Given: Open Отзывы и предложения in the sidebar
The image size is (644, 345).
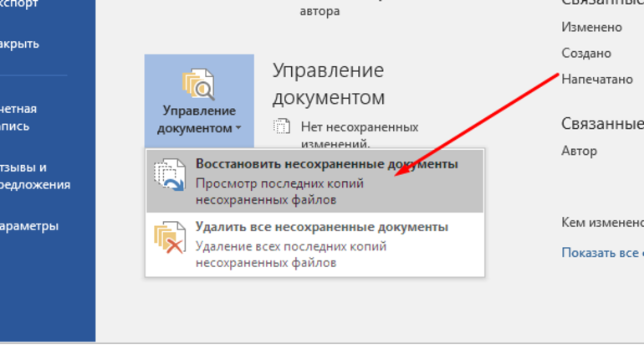Looking at the screenshot, I should (x=35, y=176).
